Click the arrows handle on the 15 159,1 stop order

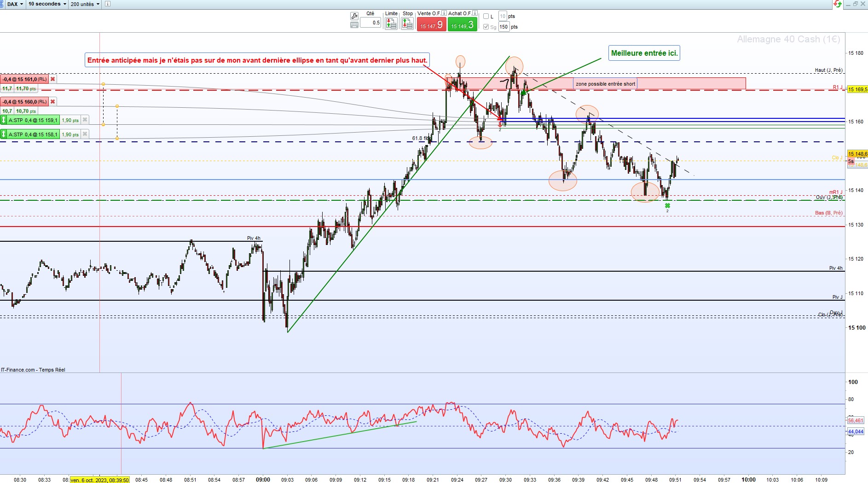click(x=4, y=120)
